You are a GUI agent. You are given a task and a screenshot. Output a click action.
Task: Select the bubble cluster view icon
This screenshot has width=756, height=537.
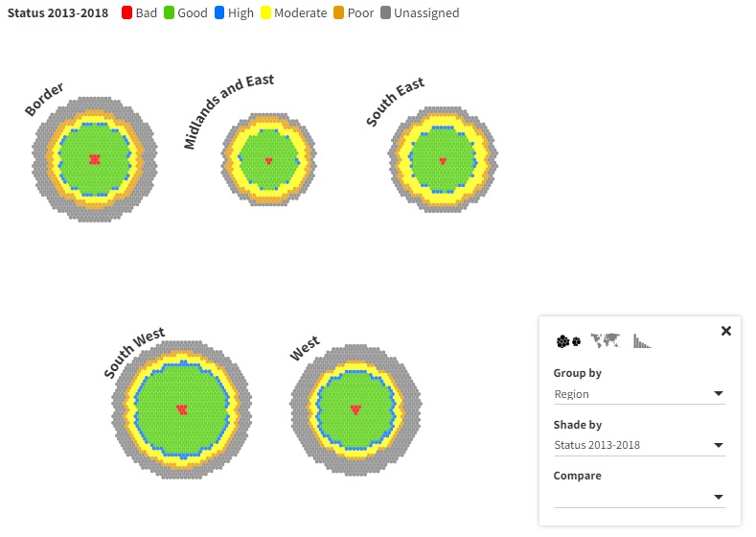click(x=568, y=341)
